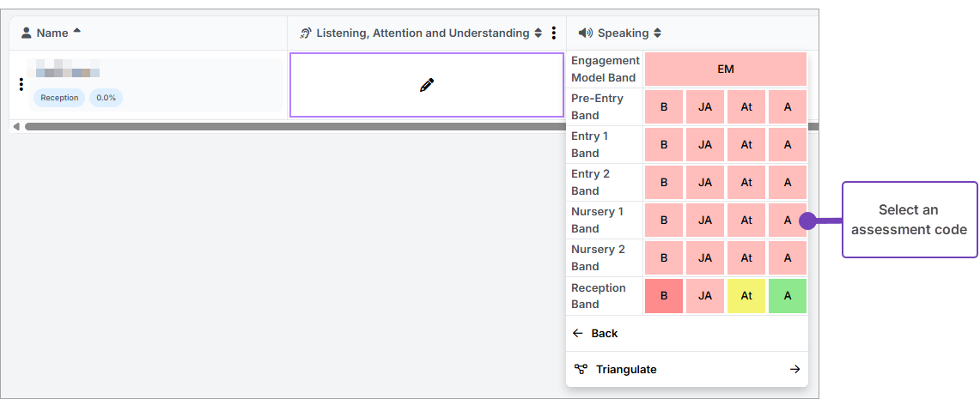Toggle the sort arrows on the Listening column

click(539, 33)
